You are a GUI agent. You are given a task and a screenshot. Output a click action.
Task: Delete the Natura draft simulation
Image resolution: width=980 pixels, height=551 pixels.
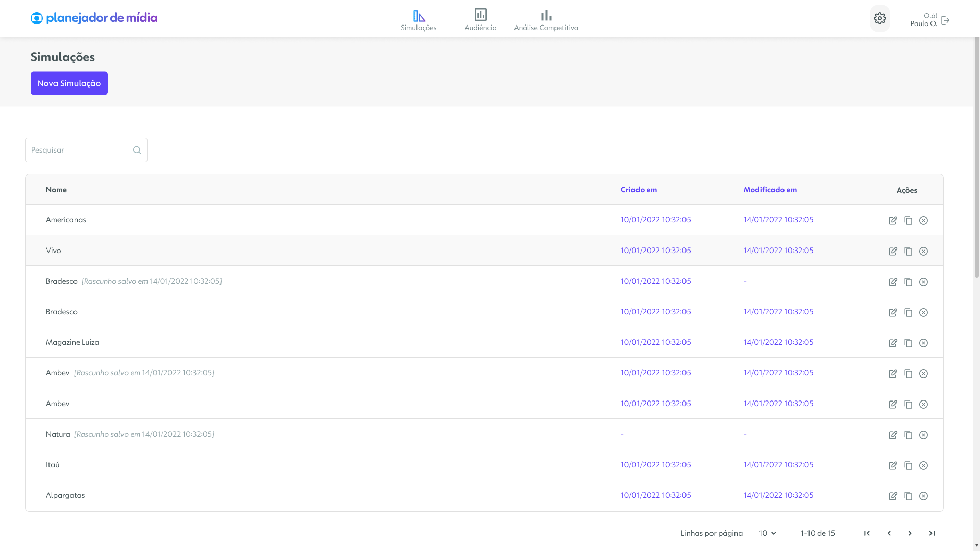click(923, 435)
